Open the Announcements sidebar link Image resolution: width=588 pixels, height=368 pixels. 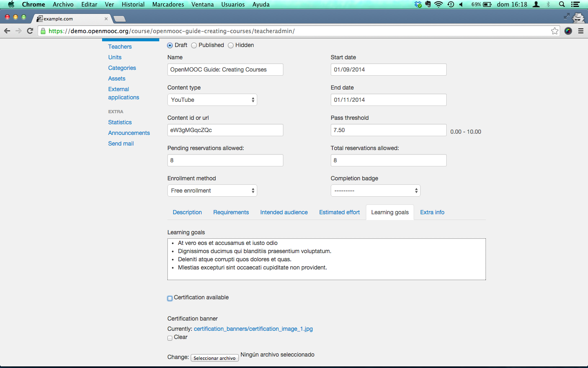pos(129,133)
